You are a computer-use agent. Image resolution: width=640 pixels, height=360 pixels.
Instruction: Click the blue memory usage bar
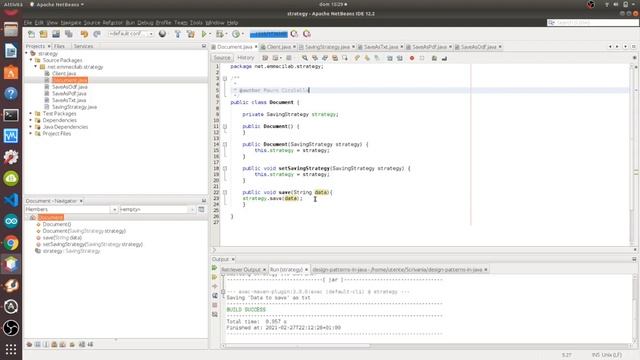coord(269,34)
